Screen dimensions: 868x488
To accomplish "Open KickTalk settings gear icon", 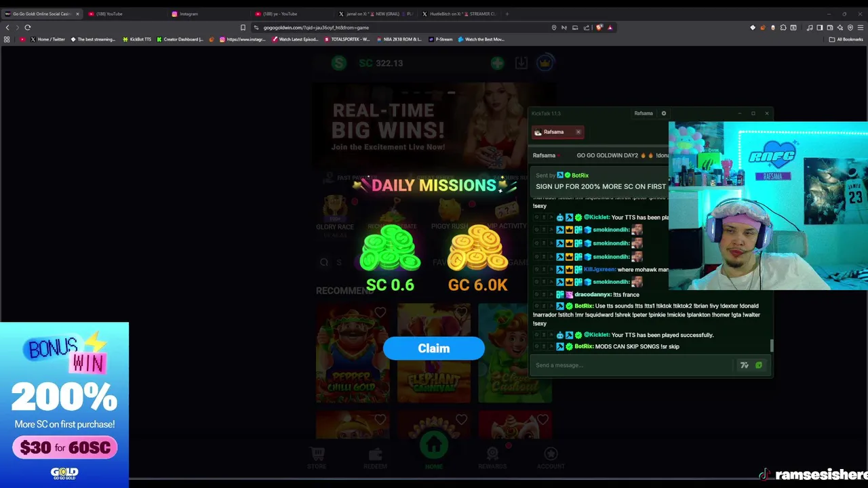I will tap(664, 113).
